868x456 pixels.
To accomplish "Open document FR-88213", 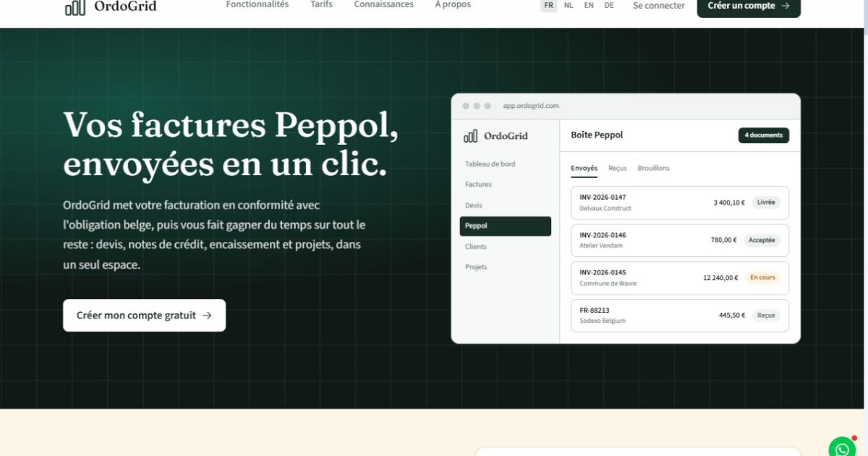I will [680, 316].
